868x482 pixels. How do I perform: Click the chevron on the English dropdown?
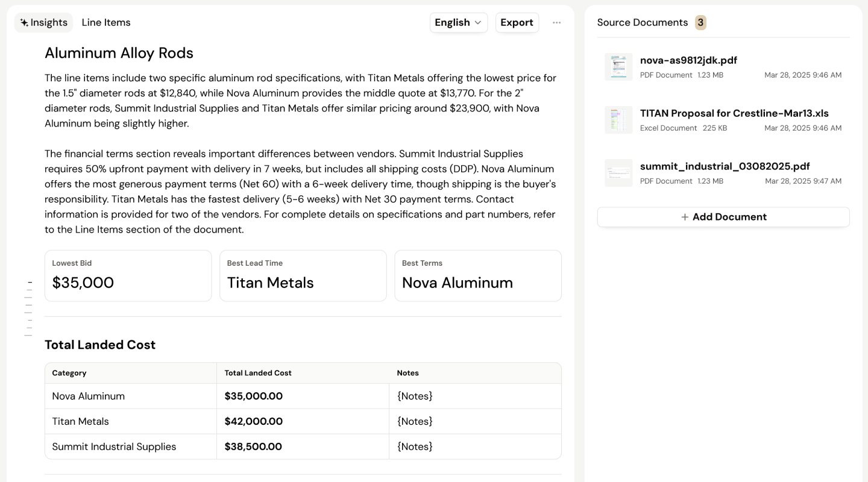coord(478,22)
